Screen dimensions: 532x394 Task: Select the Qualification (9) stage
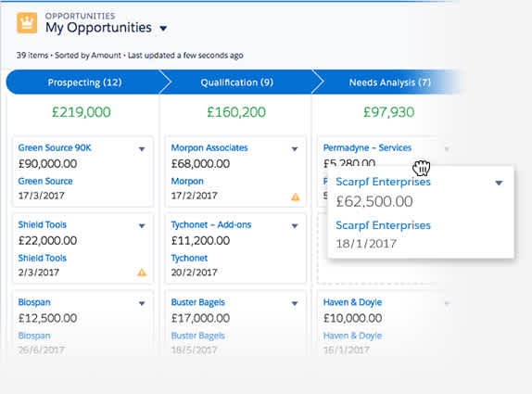pyautogui.click(x=237, y=83)
